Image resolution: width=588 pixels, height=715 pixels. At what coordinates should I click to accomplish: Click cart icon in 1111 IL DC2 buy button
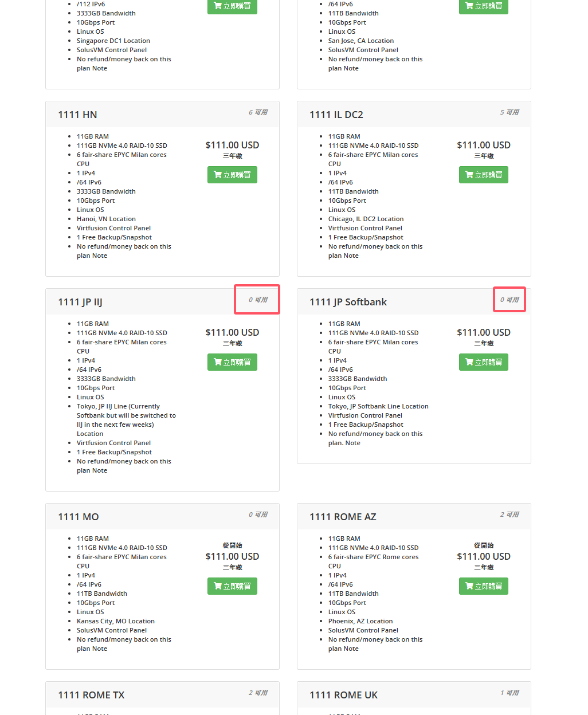(x=469, y=175)
